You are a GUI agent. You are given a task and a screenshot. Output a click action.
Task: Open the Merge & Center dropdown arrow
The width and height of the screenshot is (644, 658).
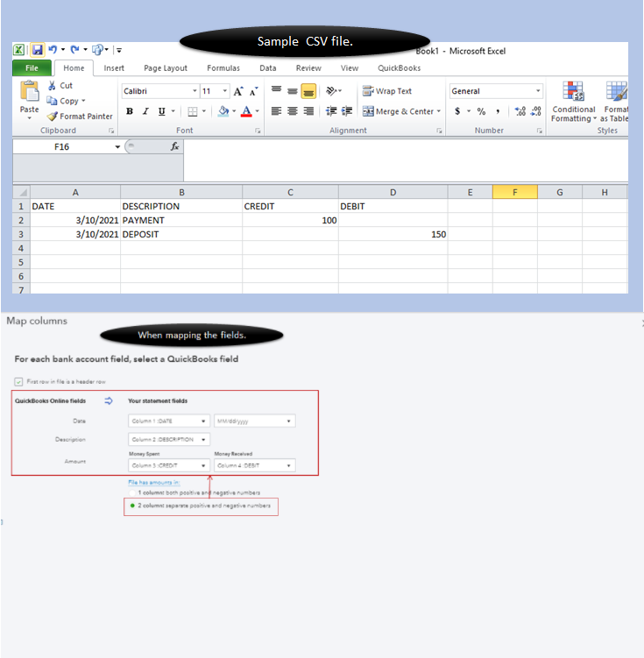439,111
